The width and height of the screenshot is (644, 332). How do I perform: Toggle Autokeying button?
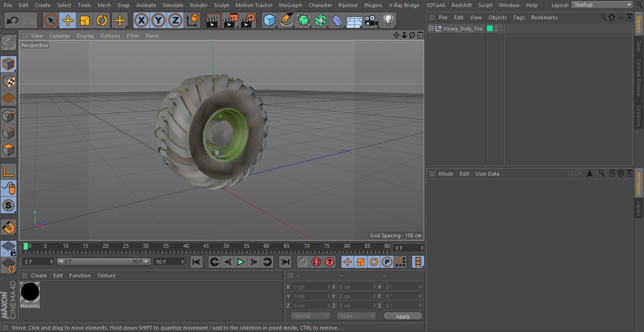(x=316, y=262)
